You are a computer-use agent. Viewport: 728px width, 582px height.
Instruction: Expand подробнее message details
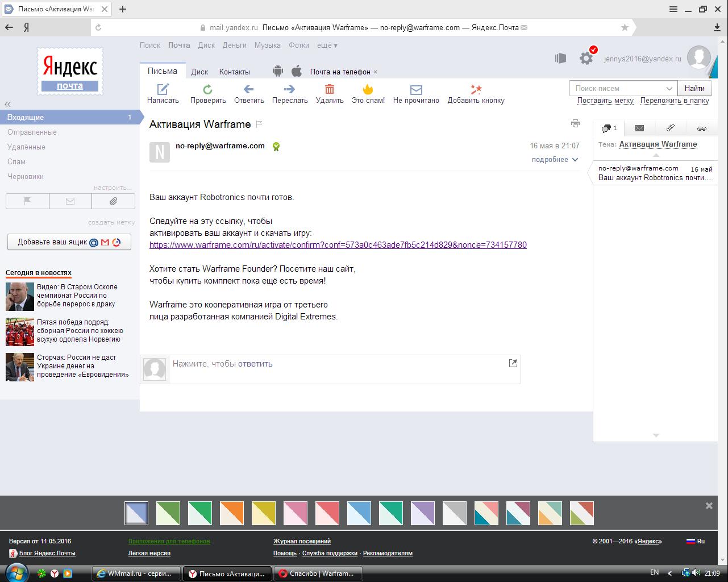(555, 160)
